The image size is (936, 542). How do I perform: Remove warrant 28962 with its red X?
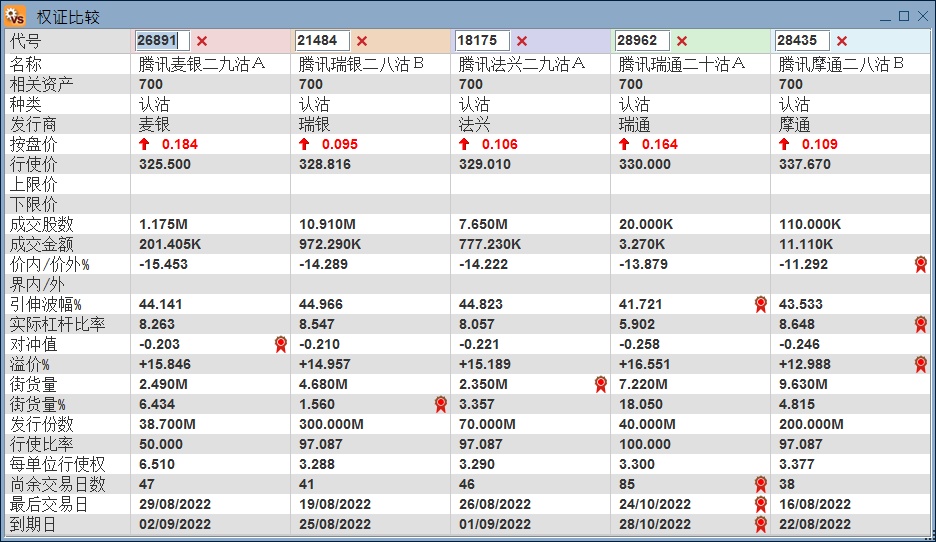pyautogui.click(x=682, y=41)
